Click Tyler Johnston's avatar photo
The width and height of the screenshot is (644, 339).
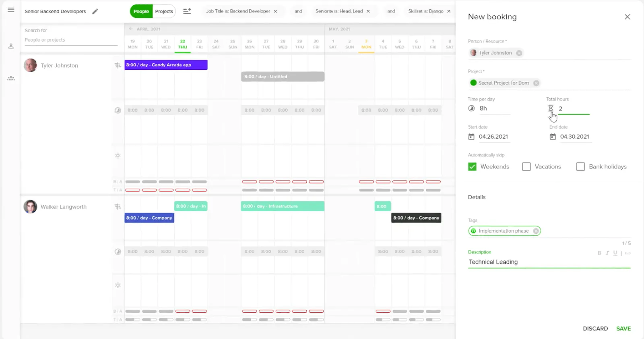pos(30,65)
